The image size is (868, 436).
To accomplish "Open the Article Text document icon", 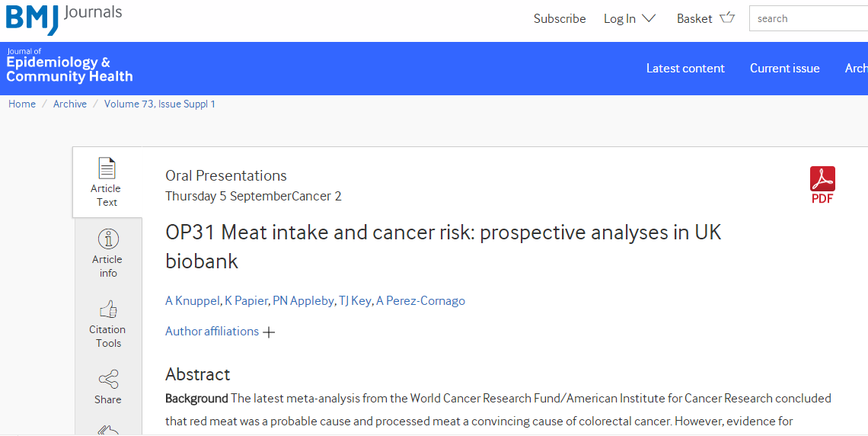I will pyautogui.click(x=107, y=168).
